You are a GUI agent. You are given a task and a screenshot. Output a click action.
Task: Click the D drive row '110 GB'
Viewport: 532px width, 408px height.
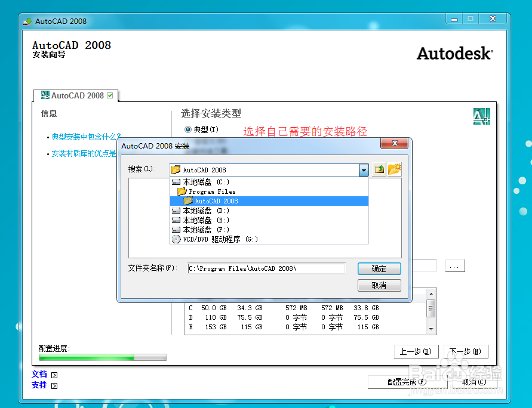coord(216,317)
